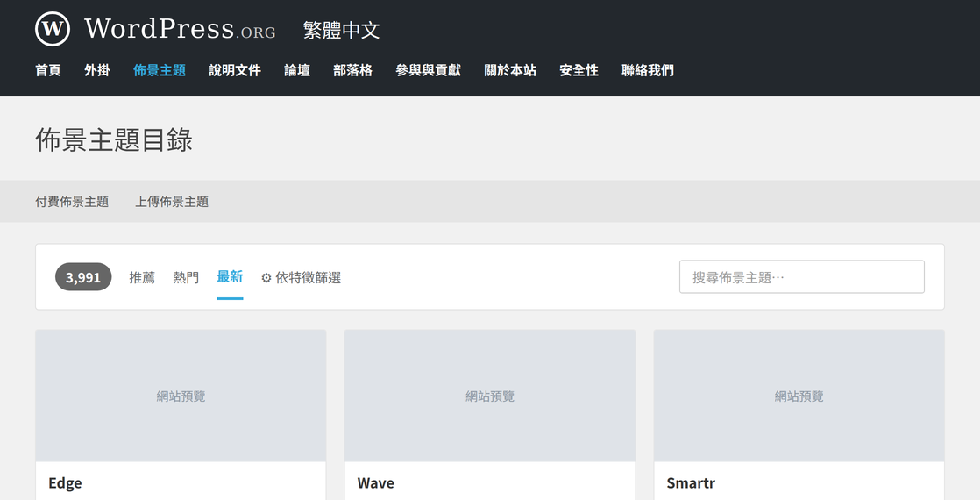Open 關於本站 navigation item
This screenshot has height=500, width=980.
coord(510,71)
